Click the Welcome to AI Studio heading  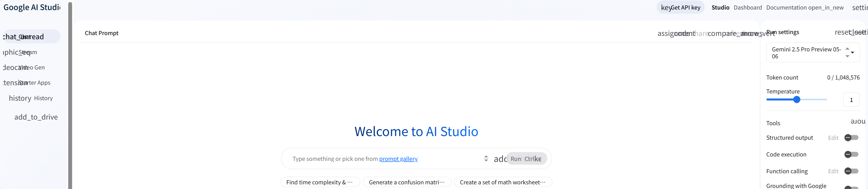416,131
